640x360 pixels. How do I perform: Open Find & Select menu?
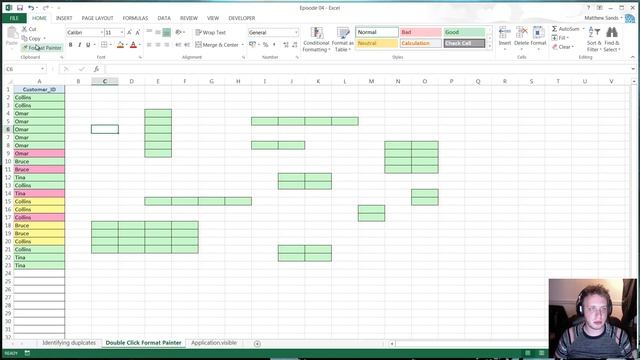click(x=612, y=39)
